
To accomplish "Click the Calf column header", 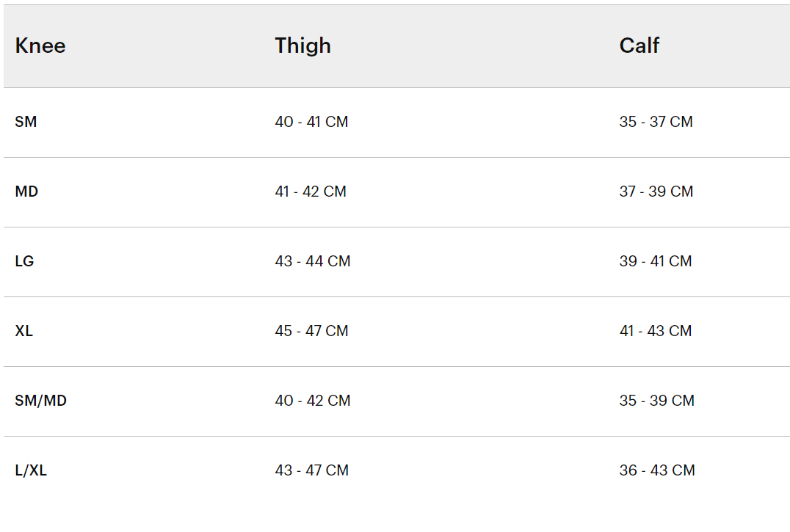I will pos(639,45).
